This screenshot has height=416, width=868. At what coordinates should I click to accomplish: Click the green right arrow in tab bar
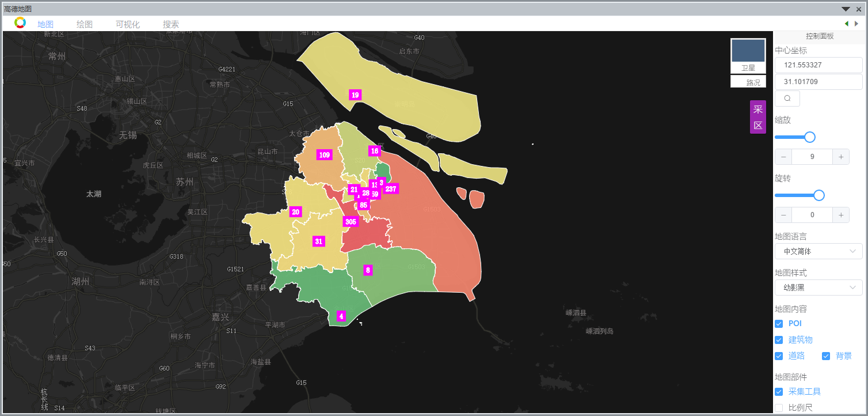(x=856, y=24)
